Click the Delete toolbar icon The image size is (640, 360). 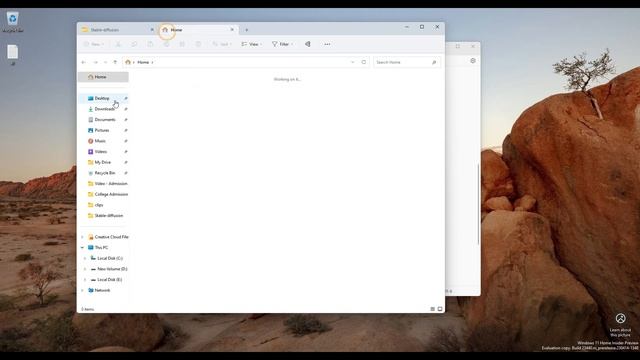[198, 44]
